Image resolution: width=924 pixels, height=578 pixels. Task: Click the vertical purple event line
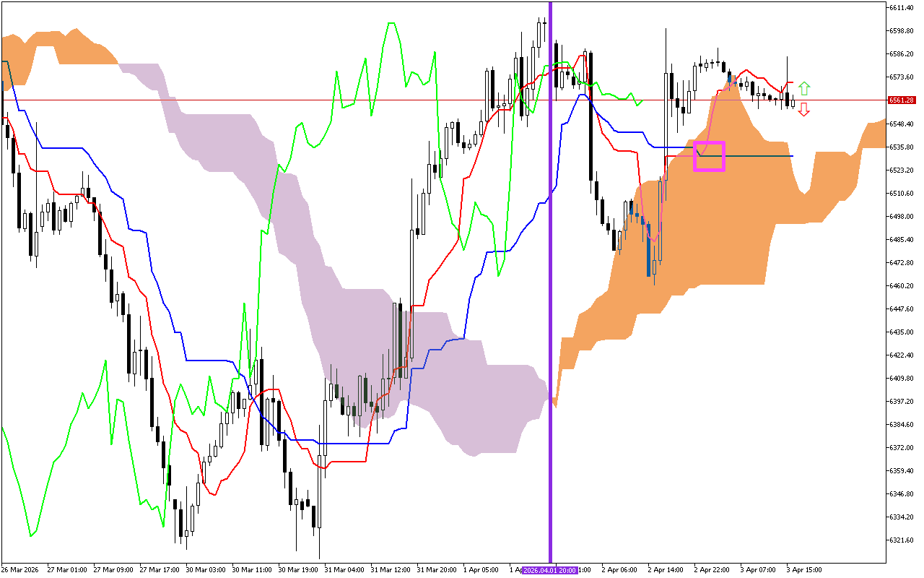point(551,289)
